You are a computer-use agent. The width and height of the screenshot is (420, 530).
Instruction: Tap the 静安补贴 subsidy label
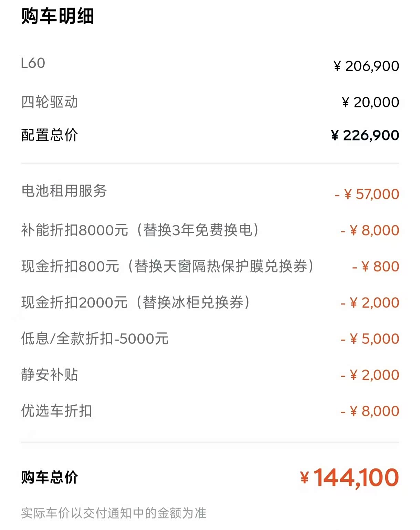tap(50, 375)
